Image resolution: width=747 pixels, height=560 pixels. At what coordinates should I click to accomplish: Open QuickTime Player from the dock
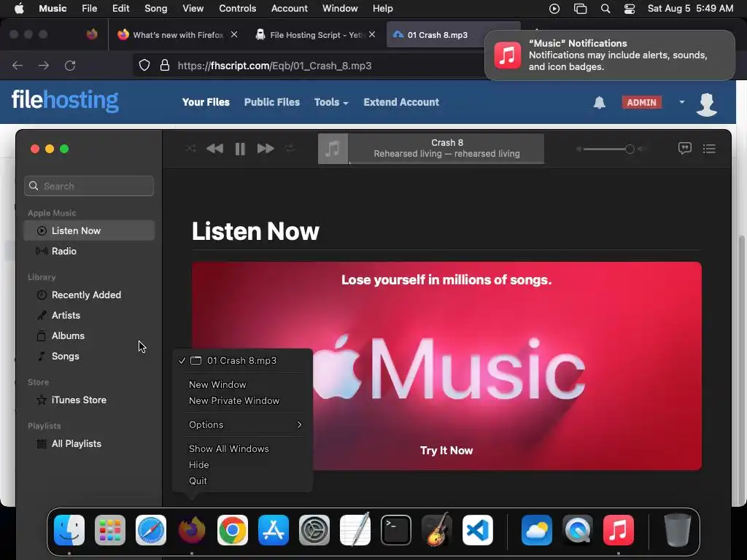(578, 530)
